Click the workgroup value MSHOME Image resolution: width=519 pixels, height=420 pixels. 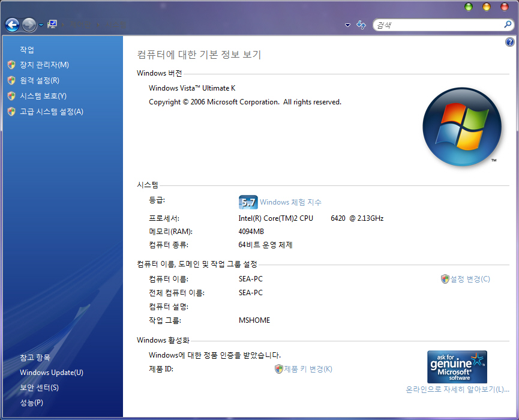coord(254,320)
